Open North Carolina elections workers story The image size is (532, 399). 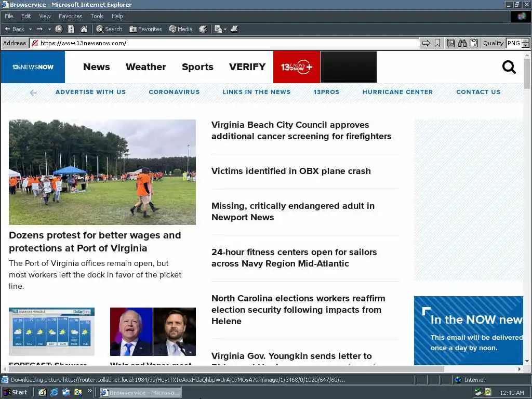pyautogui.click(x=298, y=310)
